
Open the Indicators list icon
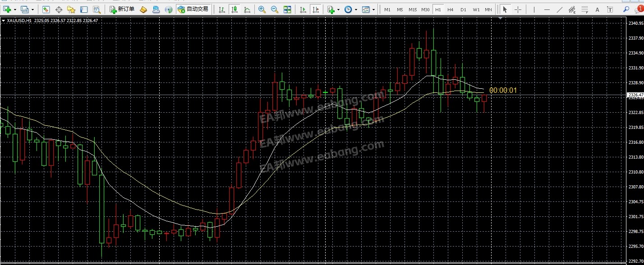[x=331, y=9]
